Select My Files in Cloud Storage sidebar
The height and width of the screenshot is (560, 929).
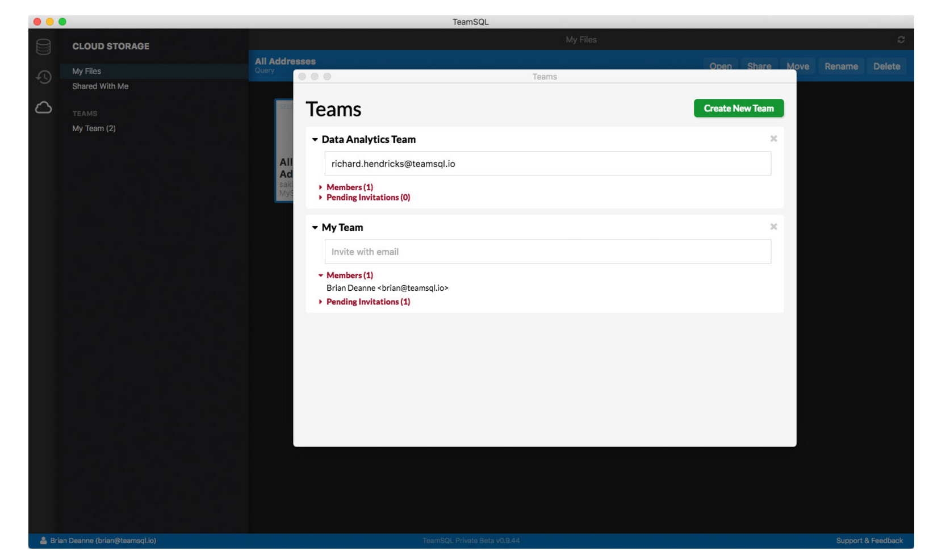tap(86, 71)
